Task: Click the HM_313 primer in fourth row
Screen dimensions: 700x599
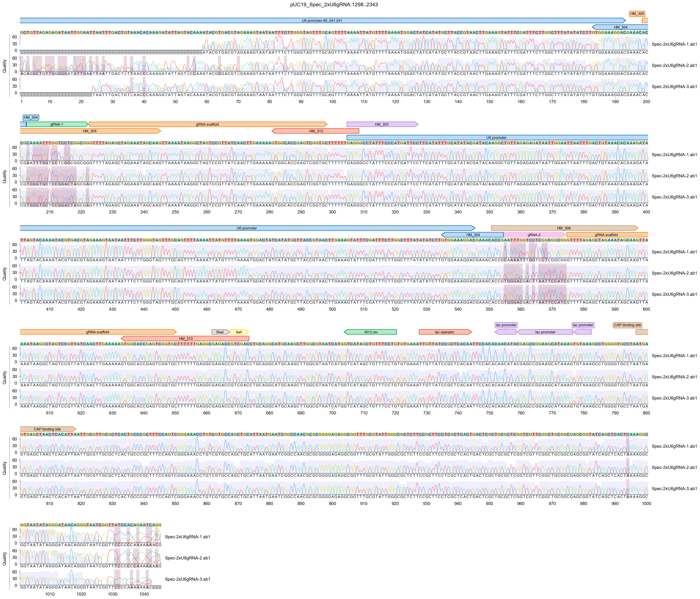Action: [x=185, y=339]
